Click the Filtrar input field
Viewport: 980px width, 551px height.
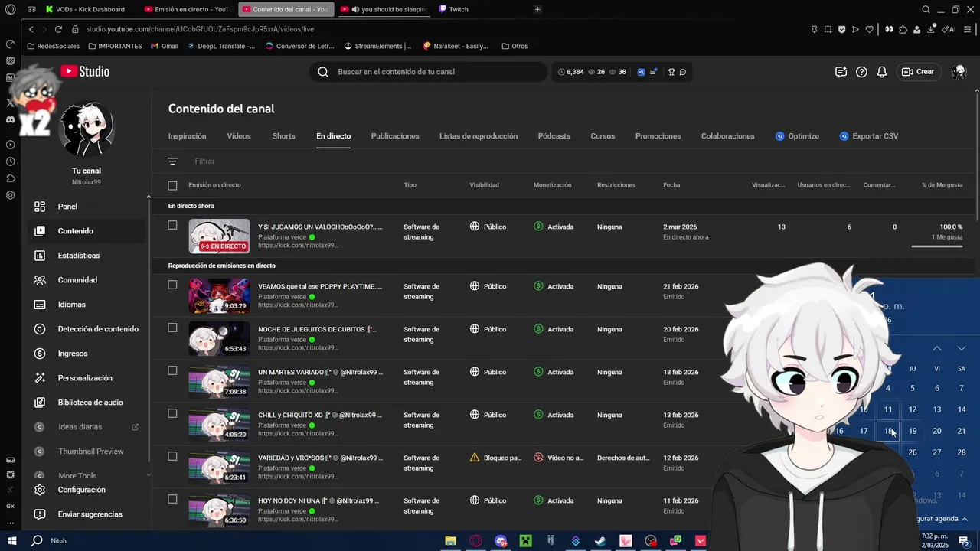tap(204, 161)
